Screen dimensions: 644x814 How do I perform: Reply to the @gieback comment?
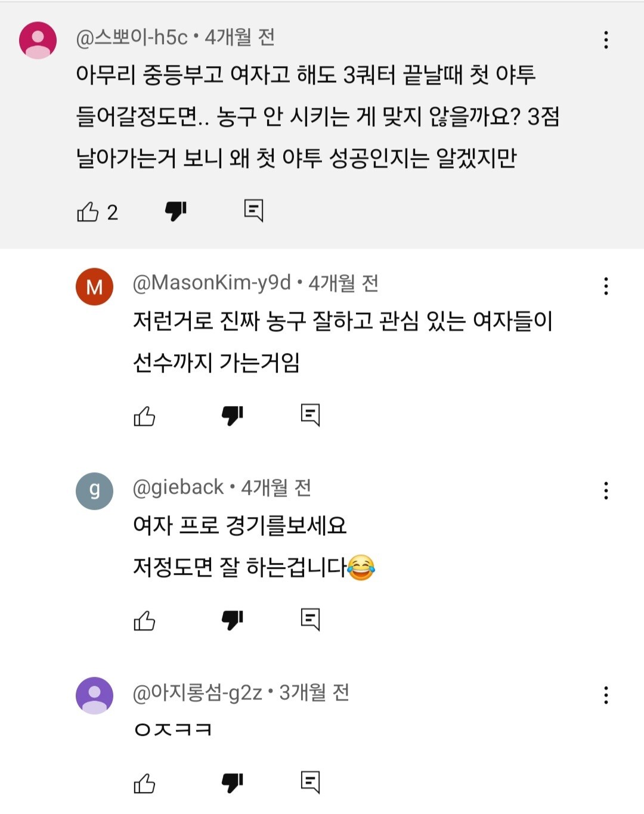(x=310, y=620)
